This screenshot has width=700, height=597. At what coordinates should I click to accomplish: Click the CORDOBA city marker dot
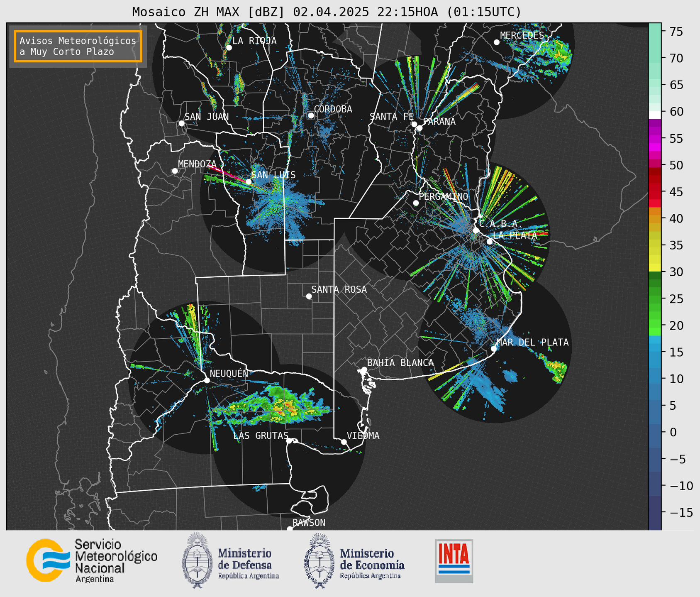pos(311,115)
